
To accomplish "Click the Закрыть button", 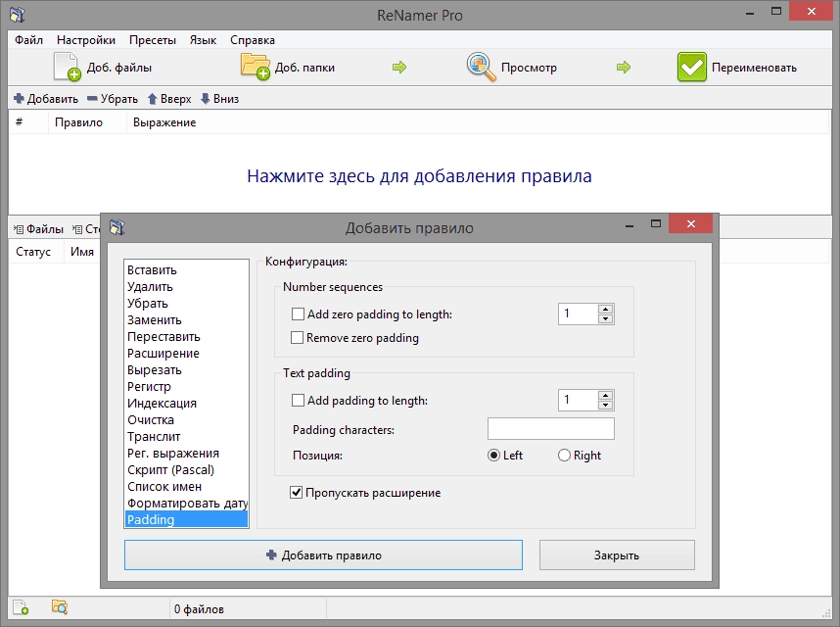I will click(x=617, y=555).
